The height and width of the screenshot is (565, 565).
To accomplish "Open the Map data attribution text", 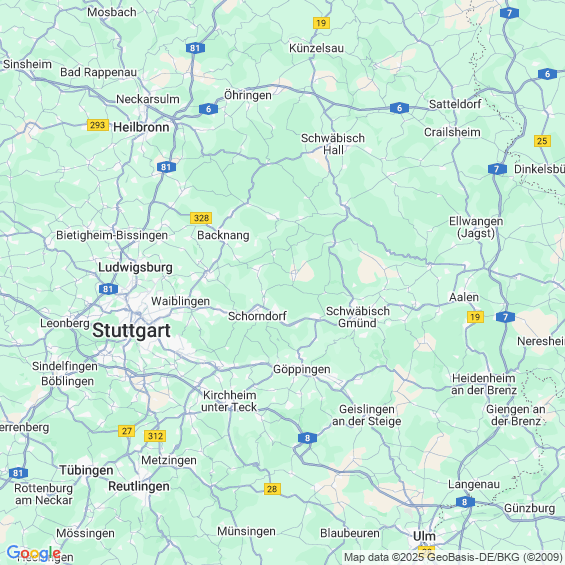I will [453, 557].
